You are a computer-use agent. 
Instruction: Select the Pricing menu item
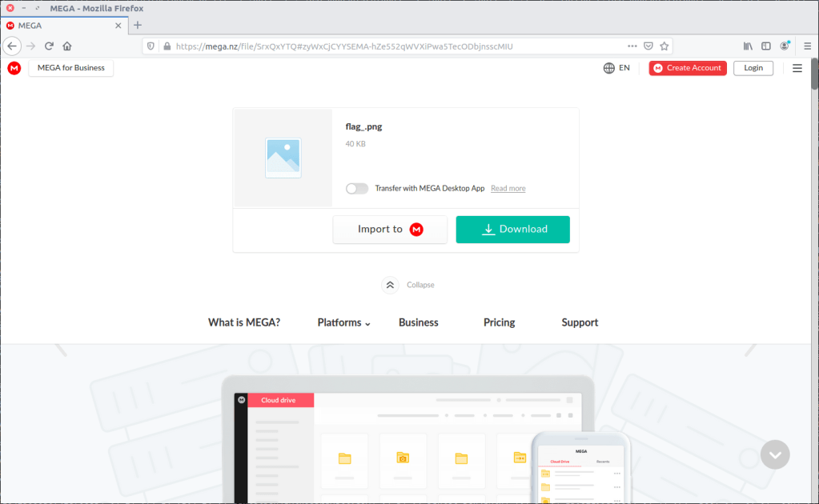point(499,322)
